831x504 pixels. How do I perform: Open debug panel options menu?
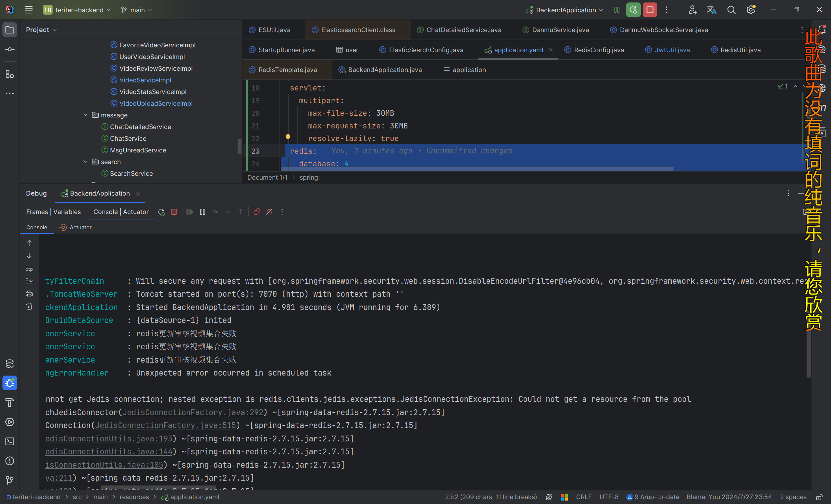[x=788, y=193]
